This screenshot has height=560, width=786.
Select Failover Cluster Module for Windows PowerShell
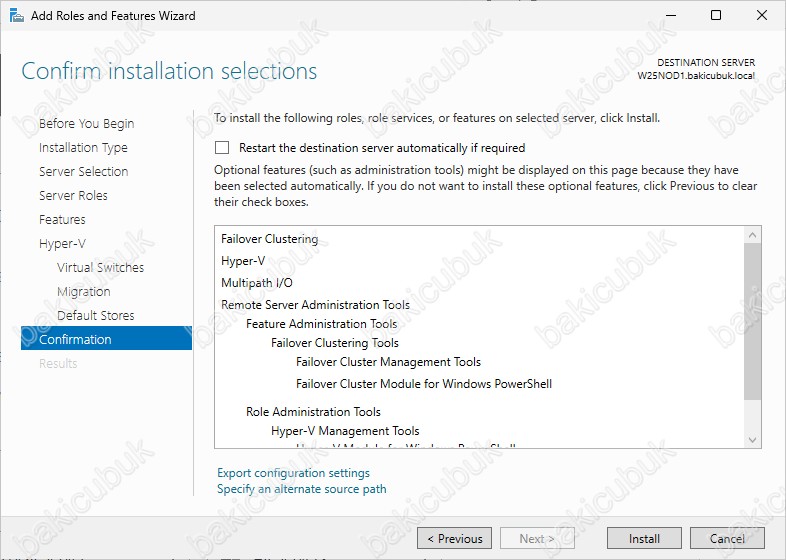(424, 384)
